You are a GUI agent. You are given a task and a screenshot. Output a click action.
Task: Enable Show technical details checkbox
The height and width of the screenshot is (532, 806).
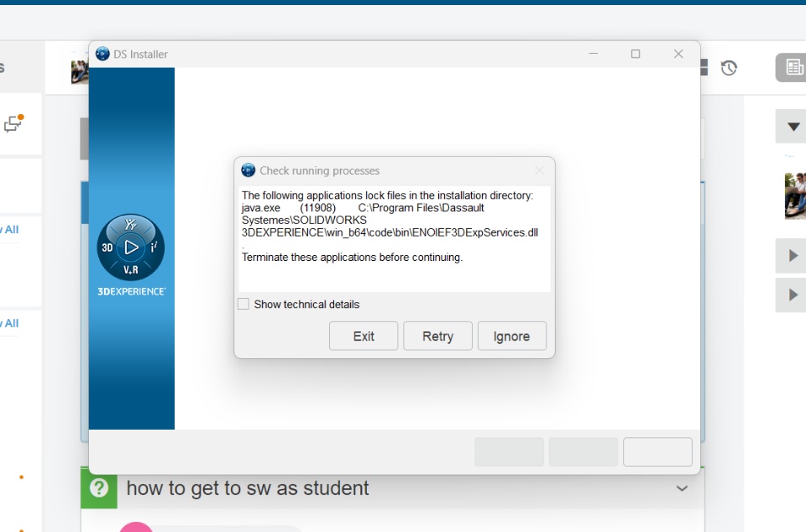pos(243,304)
